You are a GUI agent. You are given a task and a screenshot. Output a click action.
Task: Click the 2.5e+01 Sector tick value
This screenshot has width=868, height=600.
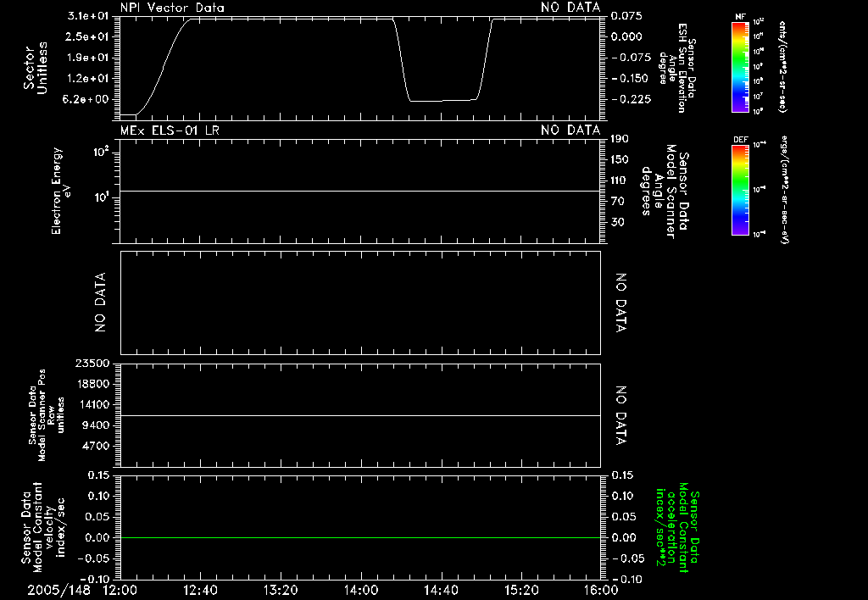(x=88, y=36)
